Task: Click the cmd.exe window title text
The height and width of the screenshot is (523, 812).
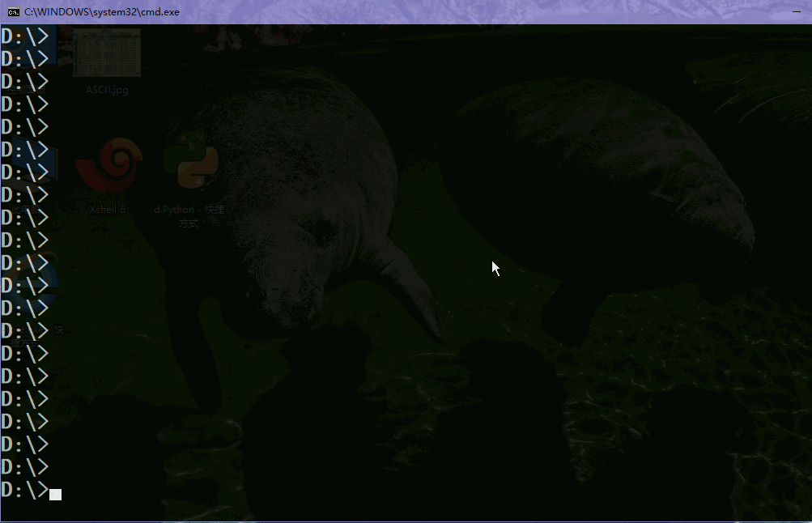Action: coord(102,12)
